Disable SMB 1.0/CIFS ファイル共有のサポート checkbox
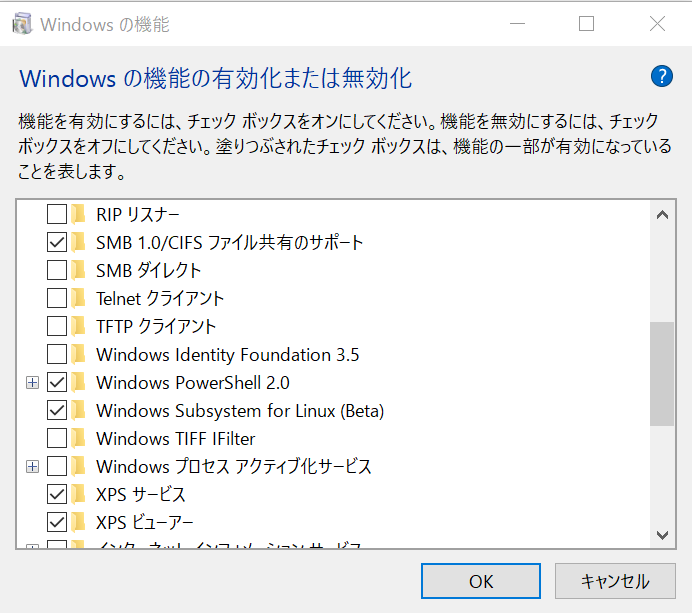This screenshot has height=613, width=692. tap(57, 242)
